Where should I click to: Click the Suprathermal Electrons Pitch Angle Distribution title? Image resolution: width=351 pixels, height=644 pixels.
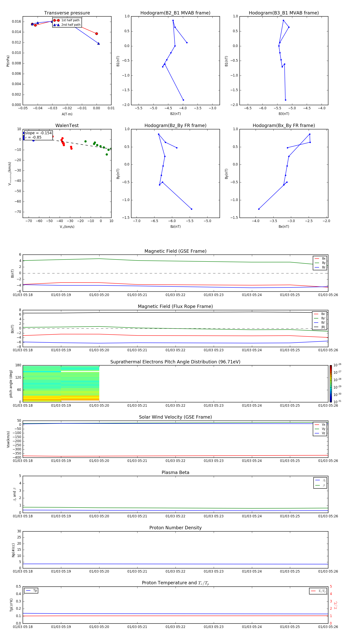175,362
